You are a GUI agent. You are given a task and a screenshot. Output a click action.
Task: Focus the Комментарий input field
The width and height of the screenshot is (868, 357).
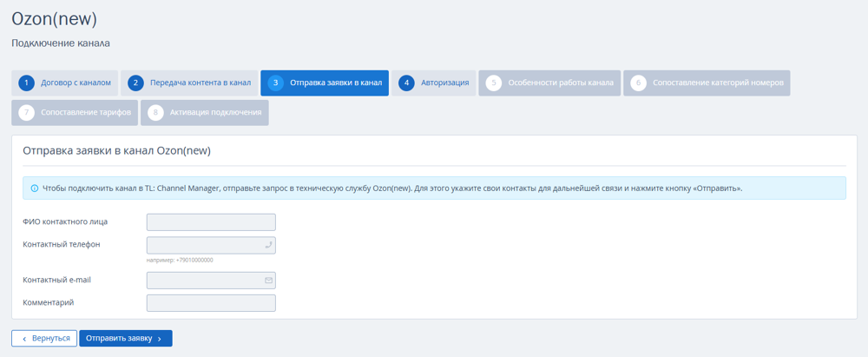[211, 303]
